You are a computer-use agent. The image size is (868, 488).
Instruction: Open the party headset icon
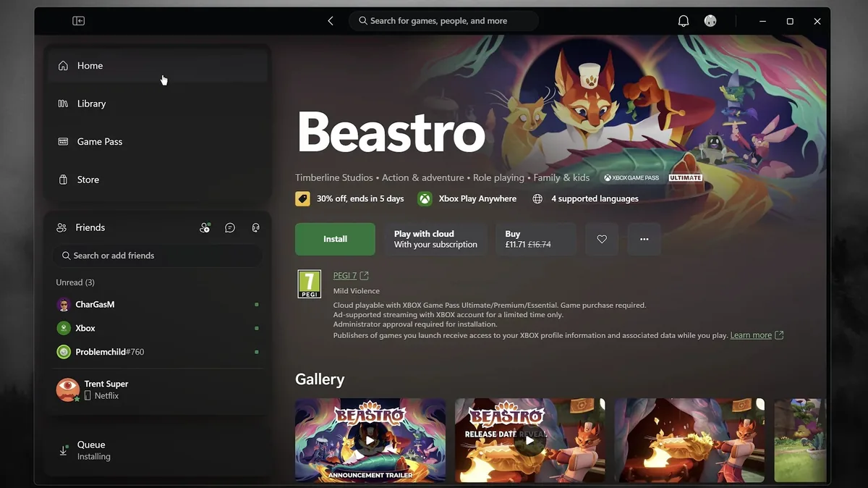(255, 227)
